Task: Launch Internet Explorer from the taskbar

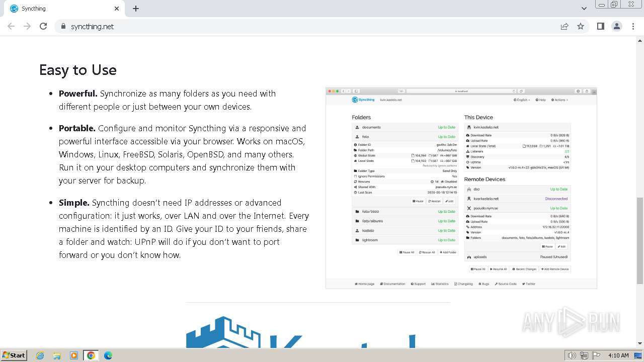Action: 40,355
